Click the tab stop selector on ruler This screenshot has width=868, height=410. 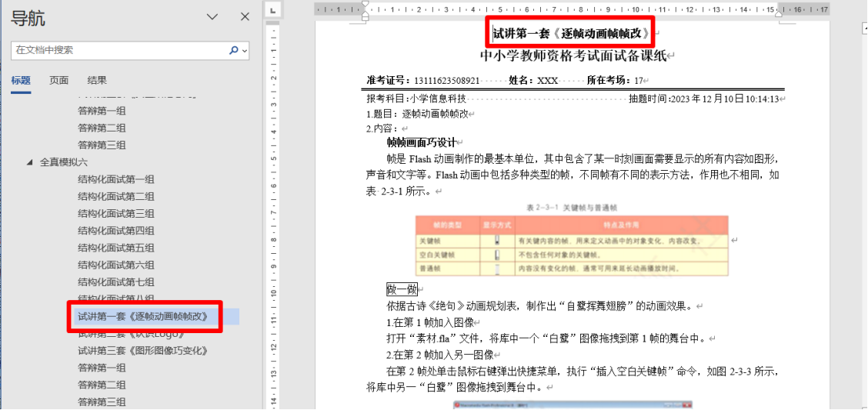[x=274, y=10]
